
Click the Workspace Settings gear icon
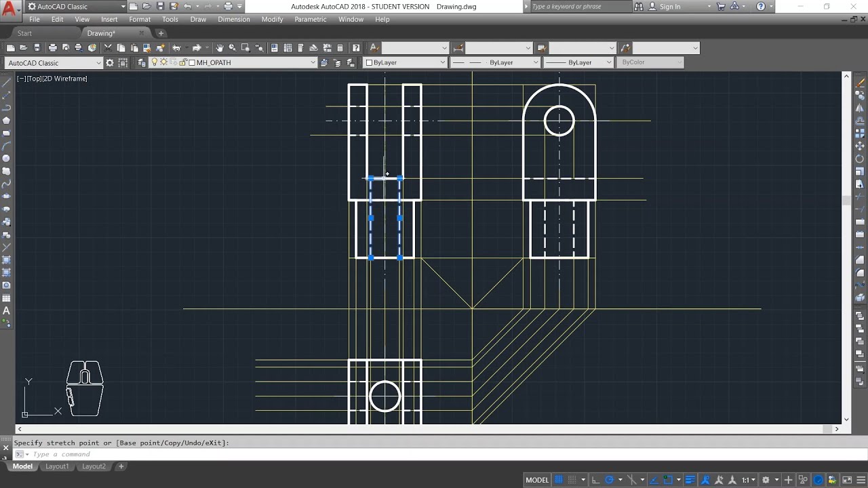coord(110,62)
